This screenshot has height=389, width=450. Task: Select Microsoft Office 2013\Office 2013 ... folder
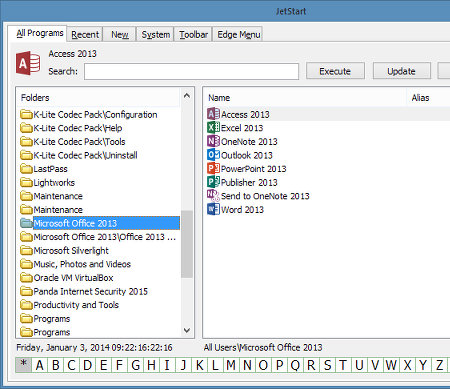click(105, 237)
